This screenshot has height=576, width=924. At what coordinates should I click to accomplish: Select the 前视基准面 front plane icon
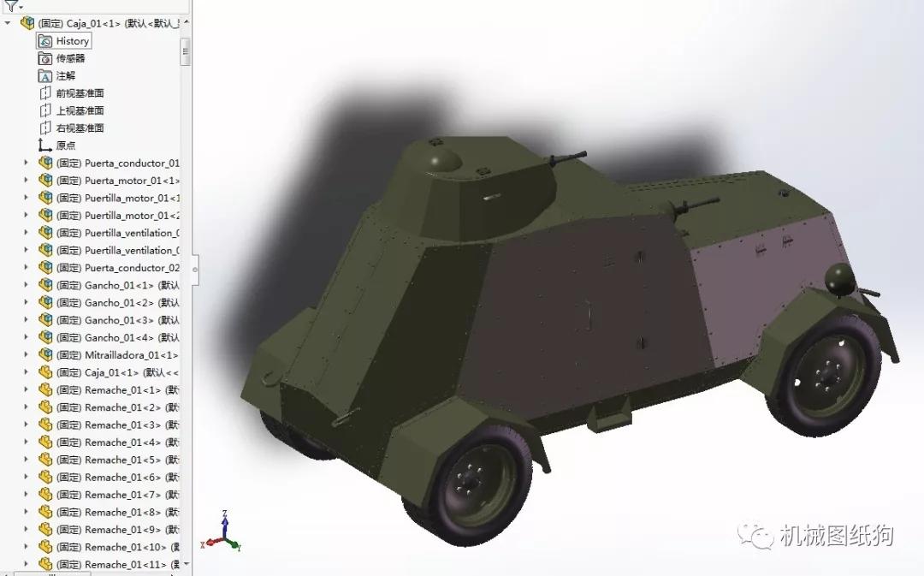[44, 92]
